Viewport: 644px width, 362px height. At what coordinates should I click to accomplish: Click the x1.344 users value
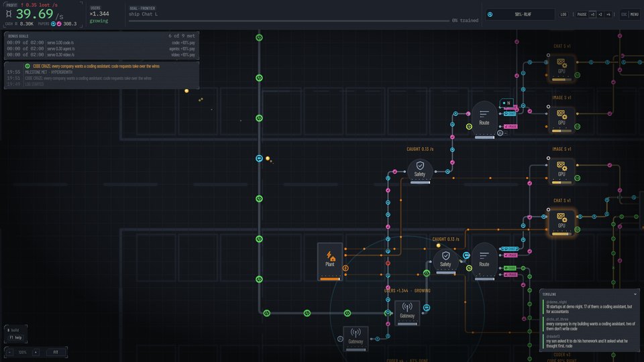tap(99, 14)
